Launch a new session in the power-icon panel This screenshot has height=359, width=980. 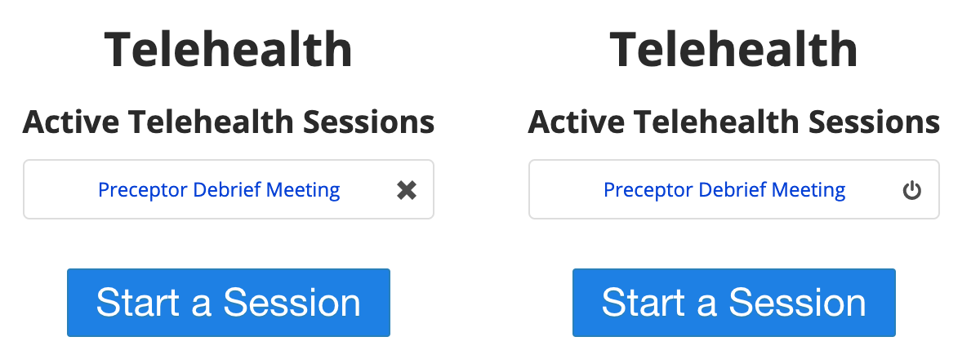click(734, 303)
